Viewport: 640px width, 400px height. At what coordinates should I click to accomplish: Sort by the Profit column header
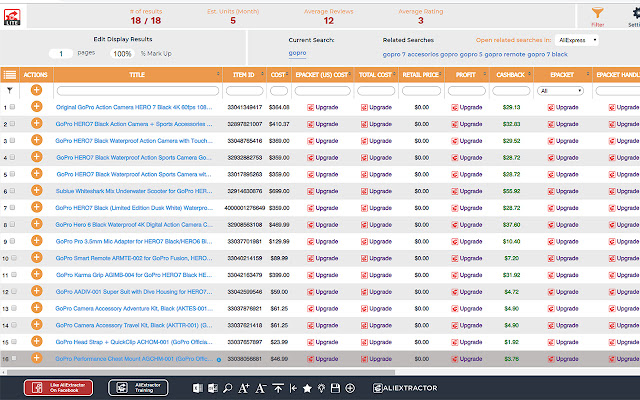pos(467,74)
